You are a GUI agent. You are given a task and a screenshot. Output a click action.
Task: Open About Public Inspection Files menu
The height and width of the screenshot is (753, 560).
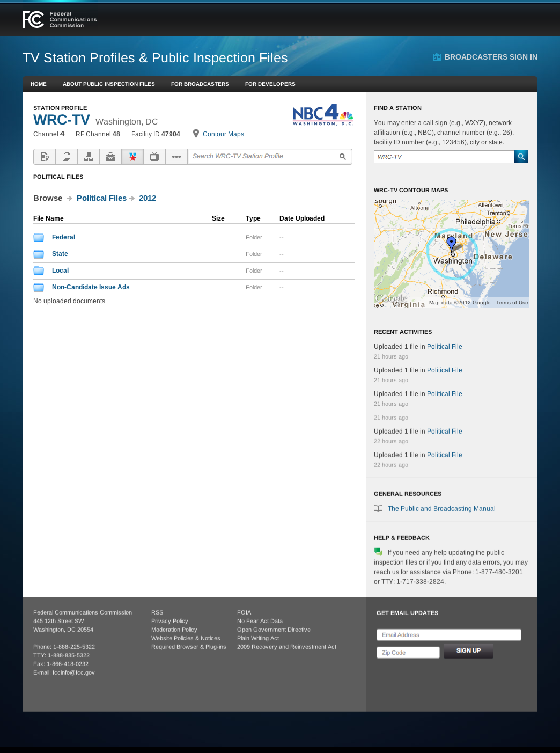(x=109, y=84)
